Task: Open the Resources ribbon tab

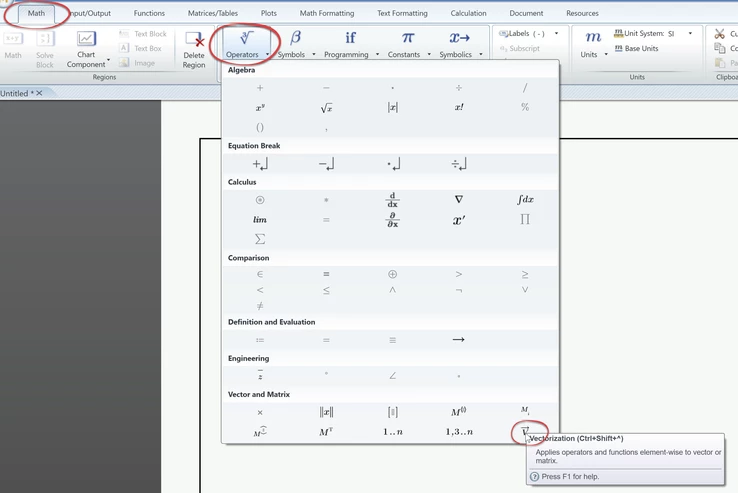Action: click(x=582, y=13)
